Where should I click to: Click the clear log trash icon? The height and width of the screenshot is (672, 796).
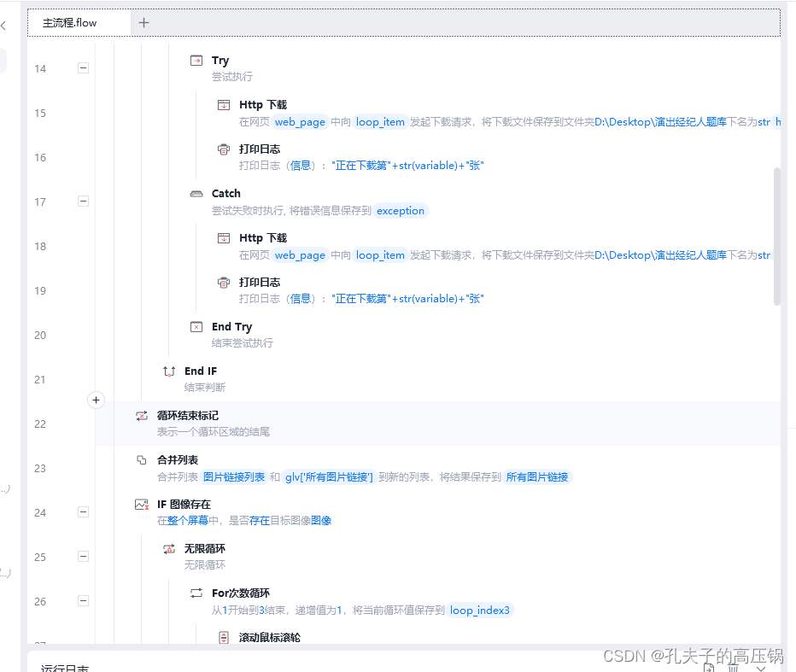(732, 667)
